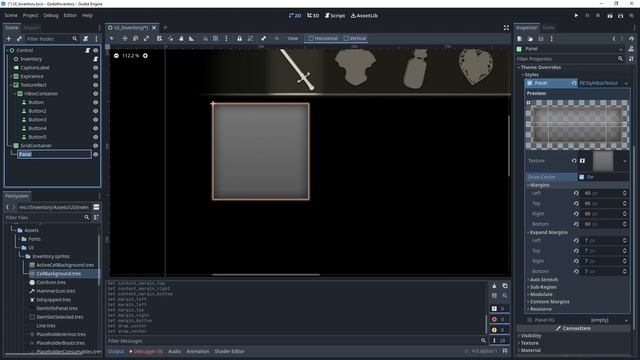The width and height of the screenshot is (640, 360).
Task: Switch to the Debugger bottom panel tab
Action: click(x=146, y=351)
